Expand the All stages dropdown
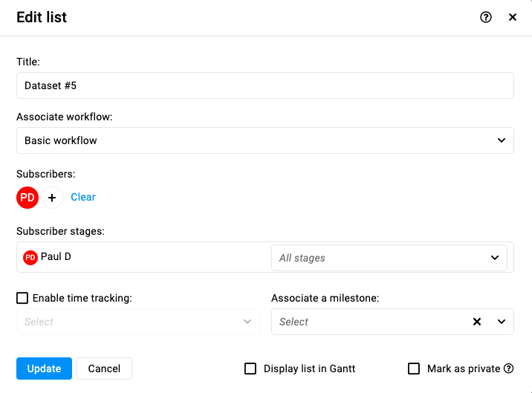Screen dimensions: 532x393 click(389, 258)
